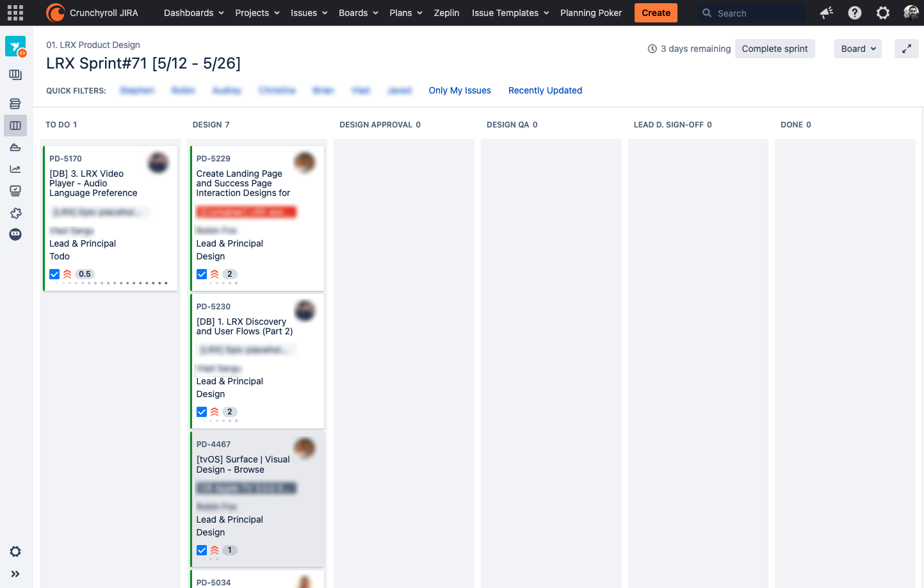This screenshot has height=588, width=924.
Task: Focus the Search input field
Action: 752,13
